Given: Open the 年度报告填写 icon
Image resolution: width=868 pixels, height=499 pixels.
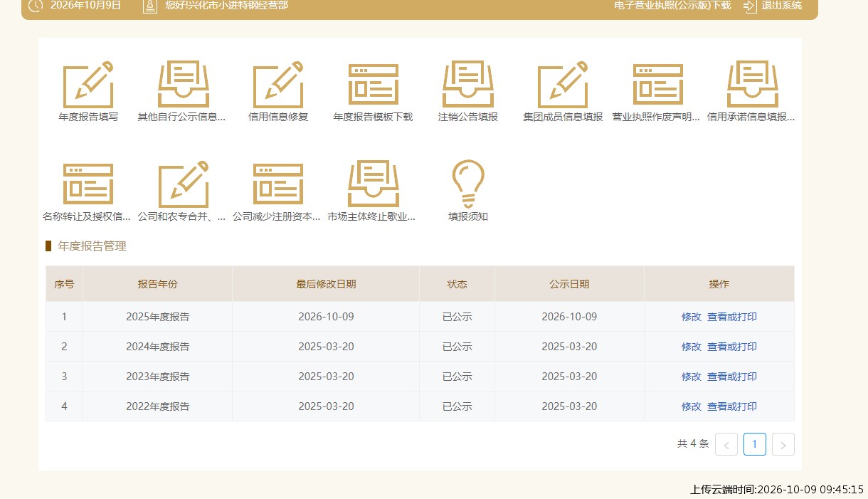Looking at the screenshot, I should (88, 85).
